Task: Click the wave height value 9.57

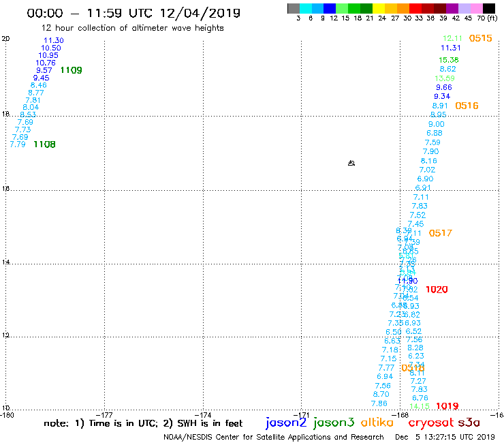Action: 44,70
